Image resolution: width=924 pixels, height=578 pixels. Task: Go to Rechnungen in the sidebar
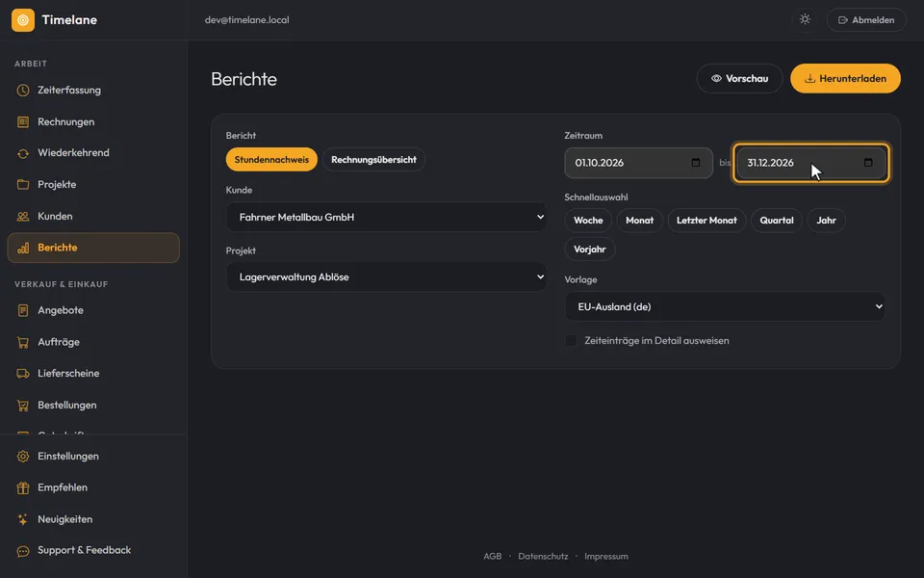tap(93, 122)
